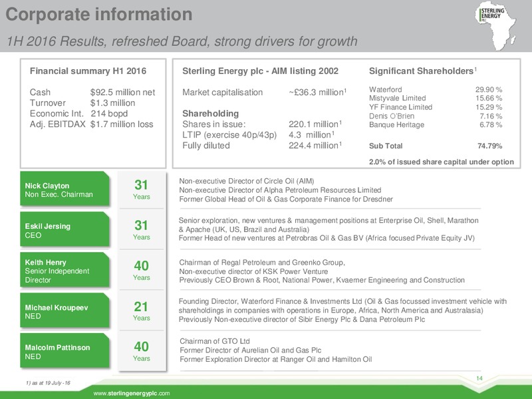Select the Michael Kroupeev NED card
The width and height of the screenshot is (532, 399).
65,310
